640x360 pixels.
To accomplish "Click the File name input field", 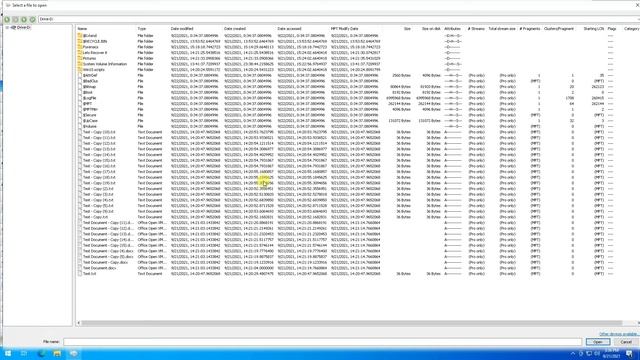I will (x=322, y=342).
